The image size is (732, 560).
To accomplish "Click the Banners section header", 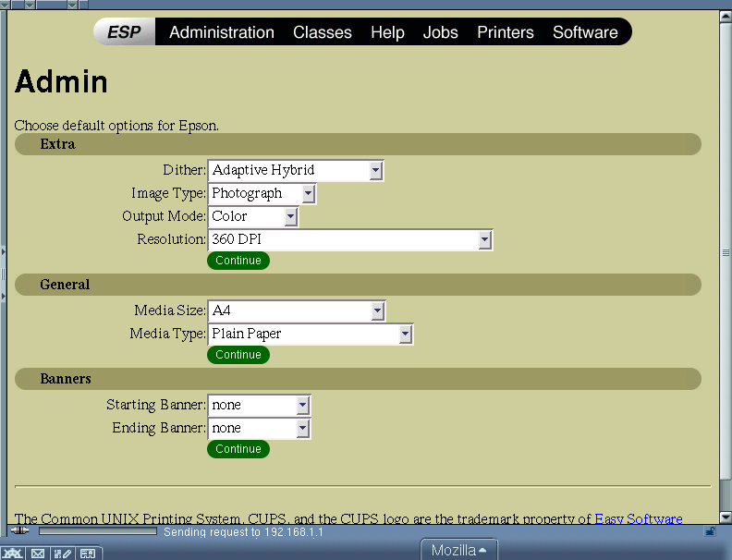I will 358,379.
